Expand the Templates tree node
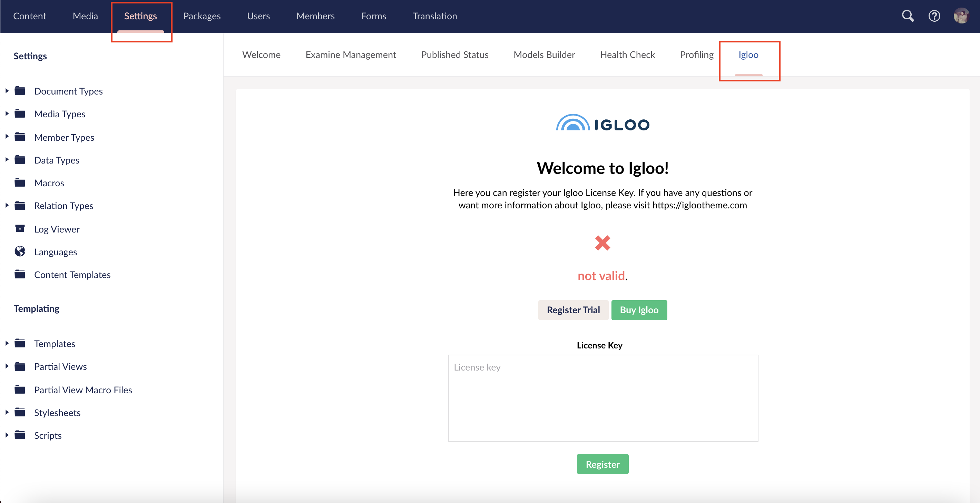The height and width of the screenshot is (503, 980). tap(7, 343)
